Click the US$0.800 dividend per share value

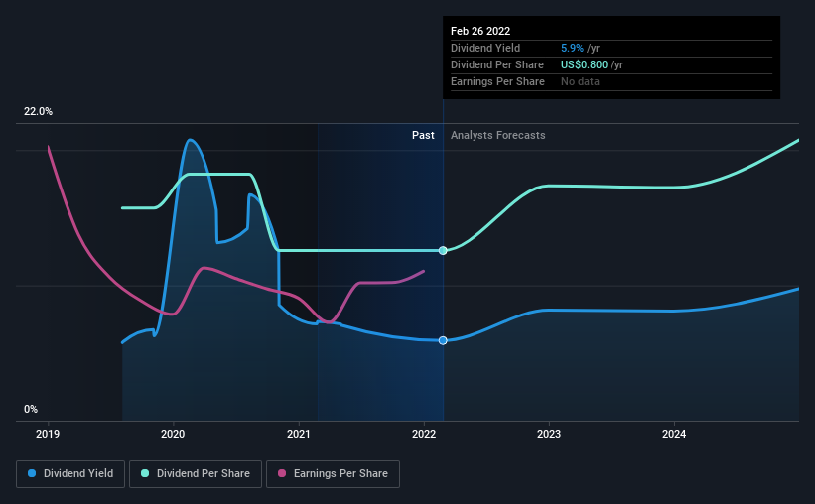[x=585, y=64]
